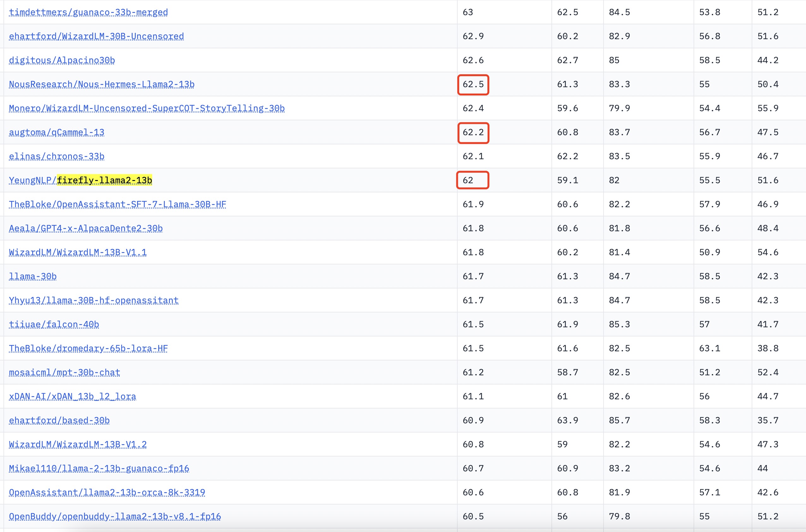806x532 pixels.
Task: Open Mikael110/llama-2-13b-guanaco-fp16 link
Action: coord(99,469)
